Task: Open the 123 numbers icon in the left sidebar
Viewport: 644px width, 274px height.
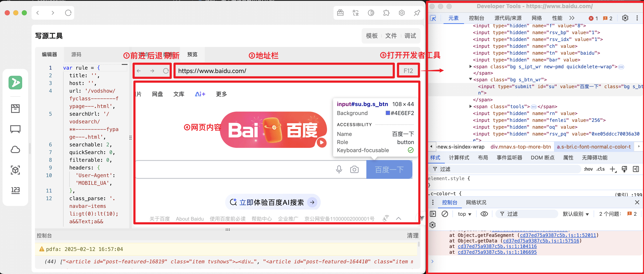Action: pos(15,190)
